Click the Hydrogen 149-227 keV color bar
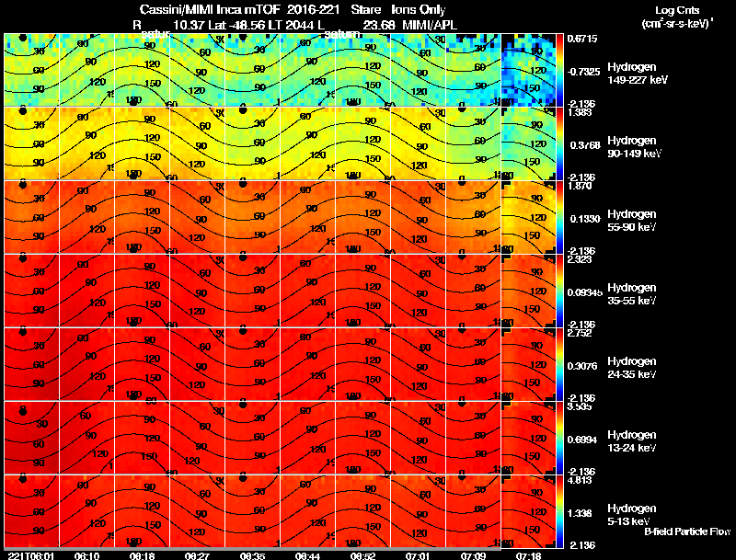The width and height of the screenshot is (736, 560). pyautogui.click(x=559, y=71)
